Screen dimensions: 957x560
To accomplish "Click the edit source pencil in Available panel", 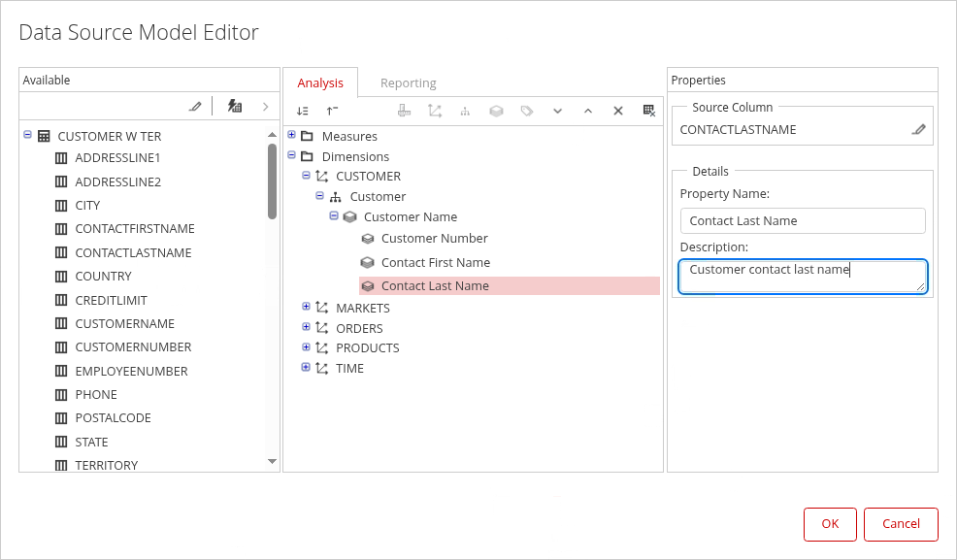I will pyautogui.click(x=195, y=107).
